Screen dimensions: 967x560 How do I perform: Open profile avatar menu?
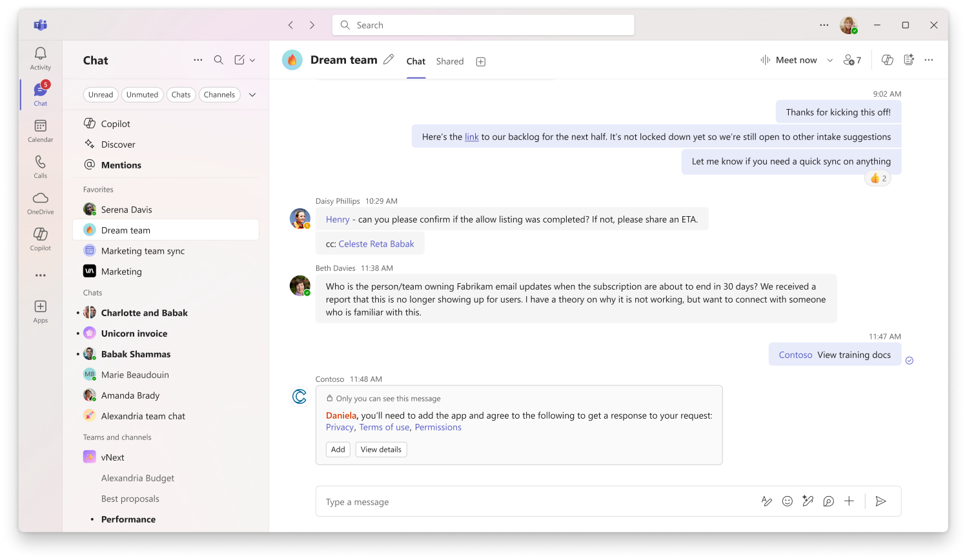[849, 25]
